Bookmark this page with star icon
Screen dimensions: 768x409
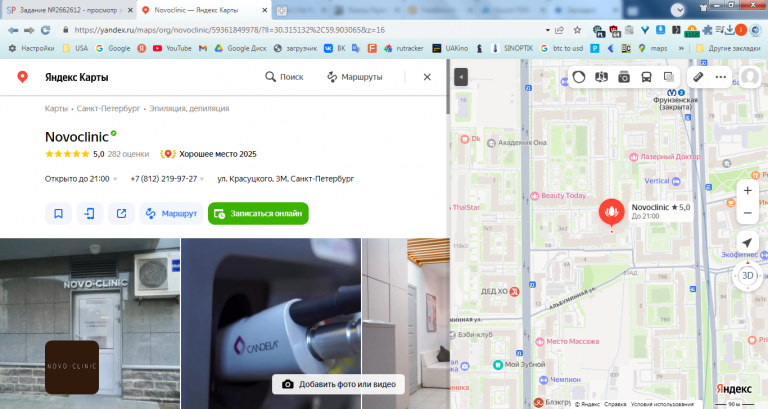[577, 30]
